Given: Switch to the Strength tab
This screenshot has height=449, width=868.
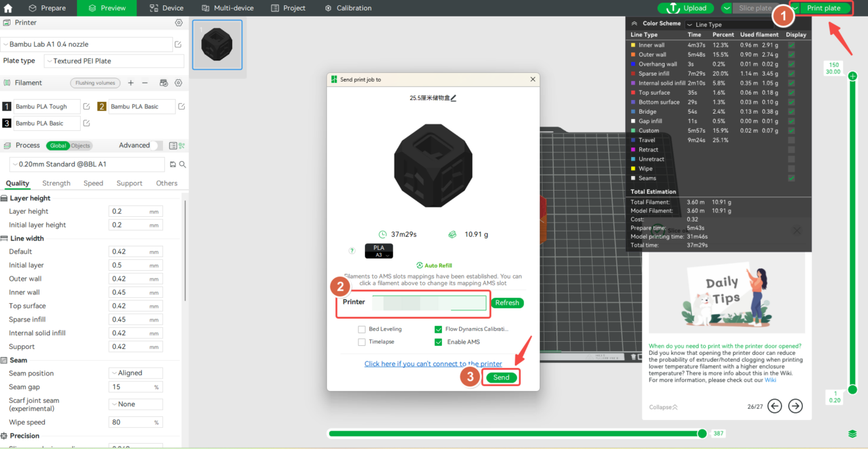Looking at the screenshot, I should coord(56,183).
